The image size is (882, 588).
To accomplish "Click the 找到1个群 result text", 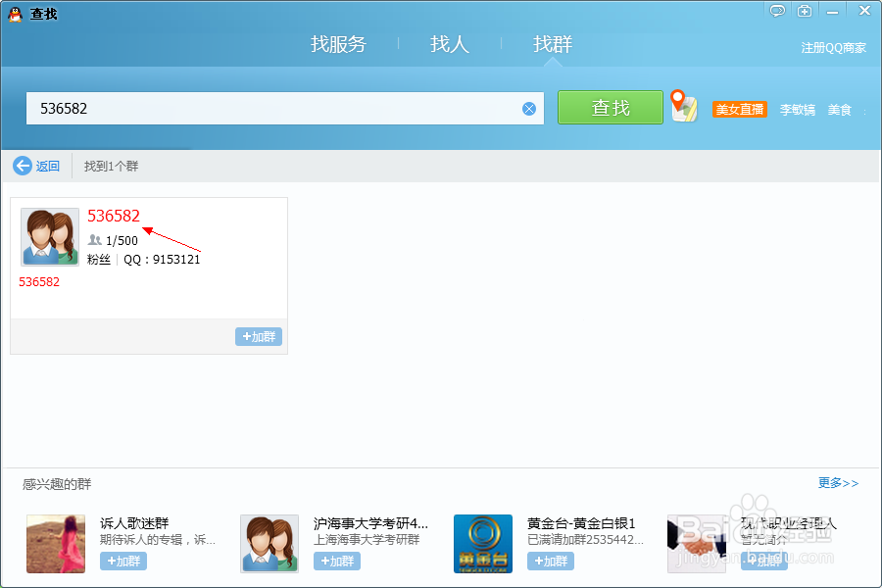I will 111,166.
